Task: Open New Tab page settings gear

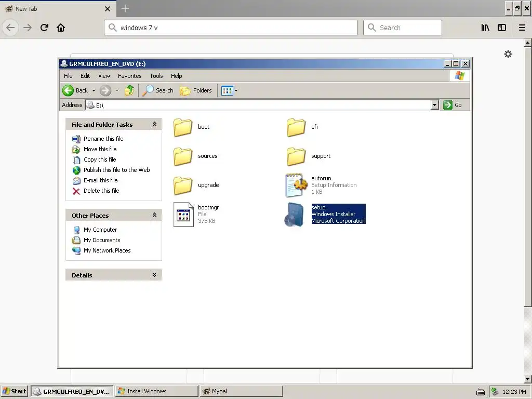Action: click(508, 54)
